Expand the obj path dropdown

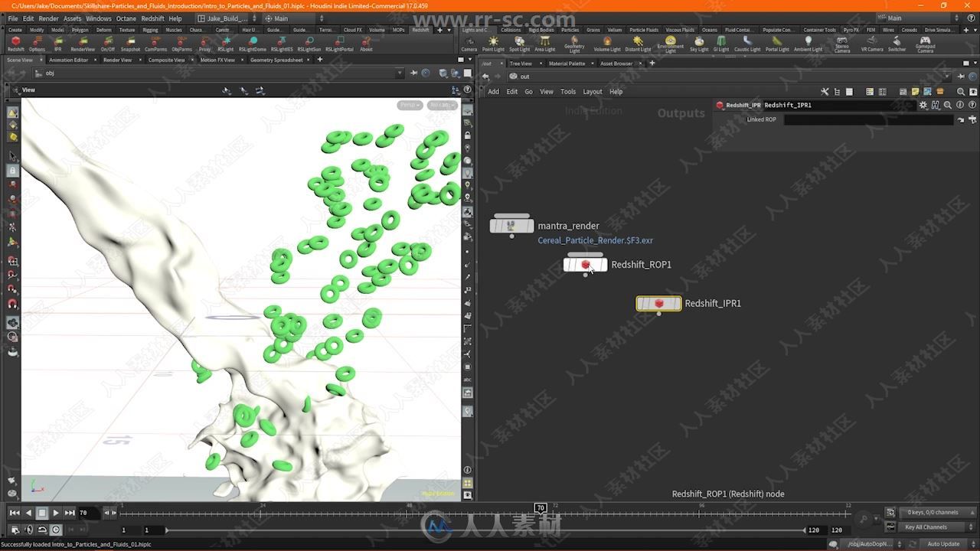399,73
